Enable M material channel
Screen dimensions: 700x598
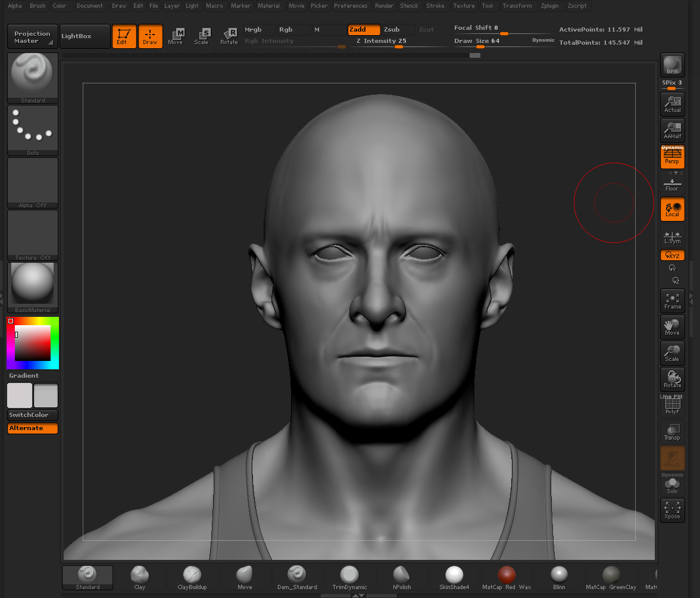click(x=329, y=29)
